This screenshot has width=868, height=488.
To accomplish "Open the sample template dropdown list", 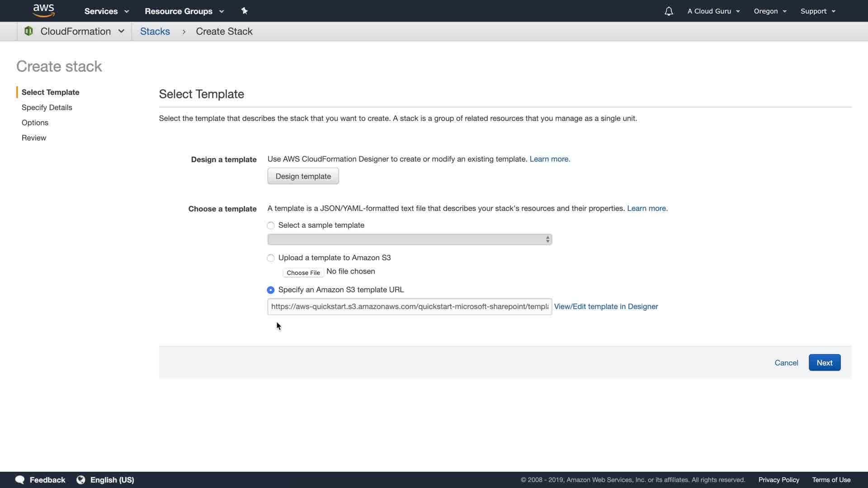I will 409,239.
